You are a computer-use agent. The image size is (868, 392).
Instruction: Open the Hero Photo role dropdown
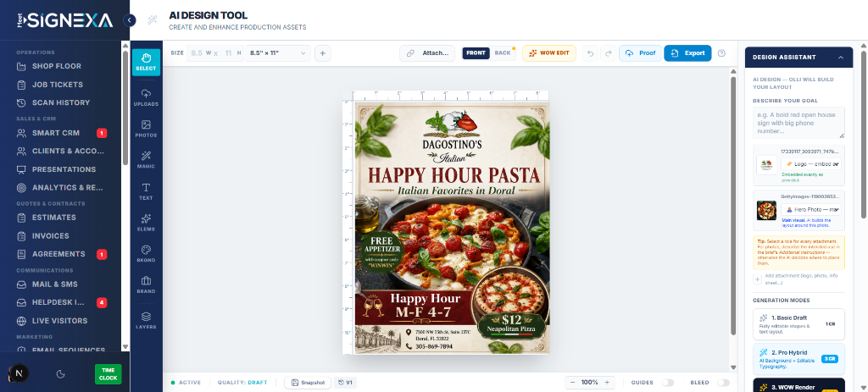(811, 209)
